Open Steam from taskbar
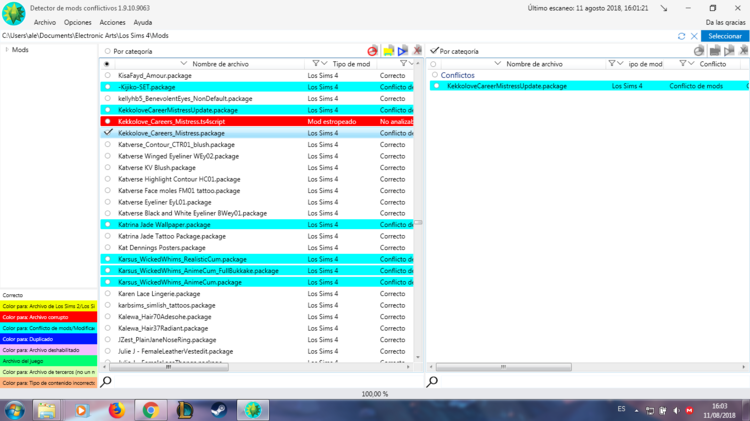 219,410
